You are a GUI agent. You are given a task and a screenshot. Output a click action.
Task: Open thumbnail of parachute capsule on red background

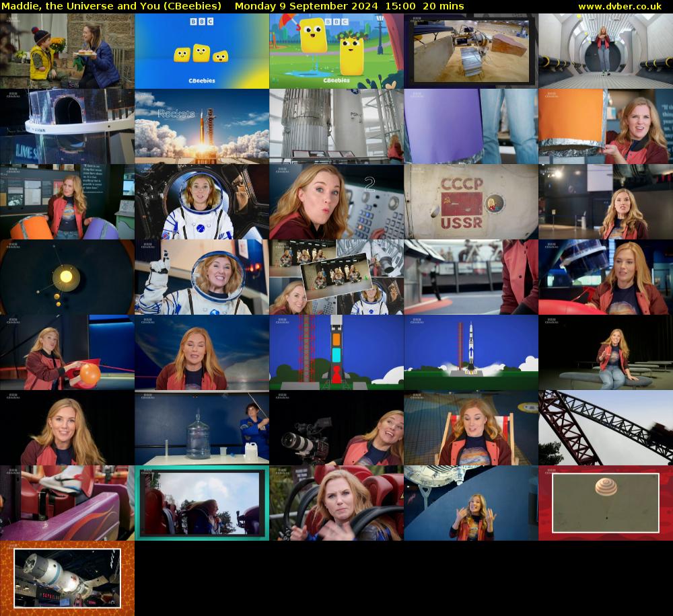point(606,503)
